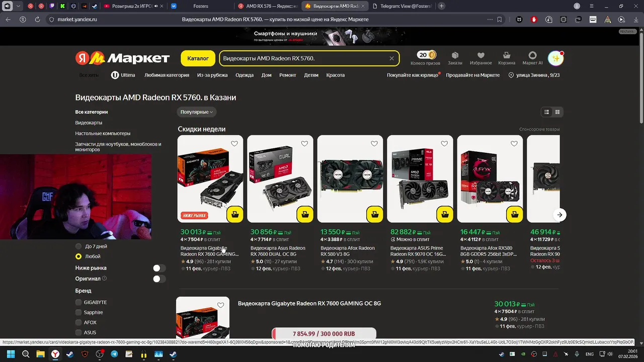
Task: Clear the search field with the X
Action: 391,58
